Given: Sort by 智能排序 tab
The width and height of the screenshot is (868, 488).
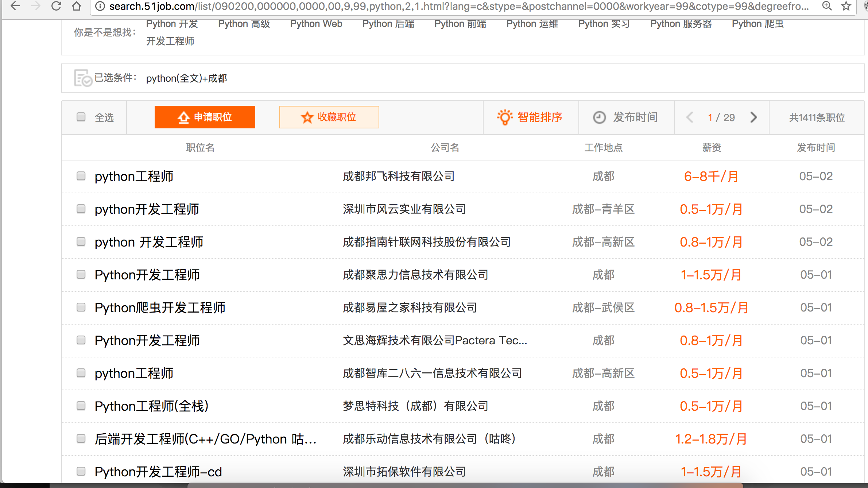Looking at the screenshot, I should click(530, 117).
